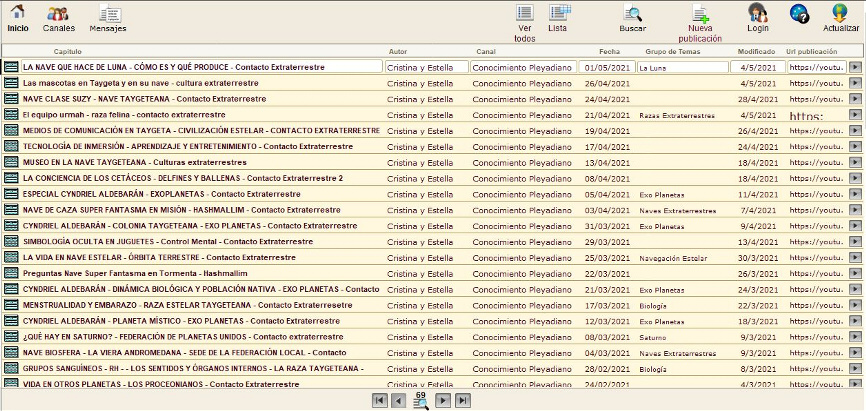Viewport: 866px width, 411px height.
Task: Jump to the first page of records
Action: pos(379,400)
